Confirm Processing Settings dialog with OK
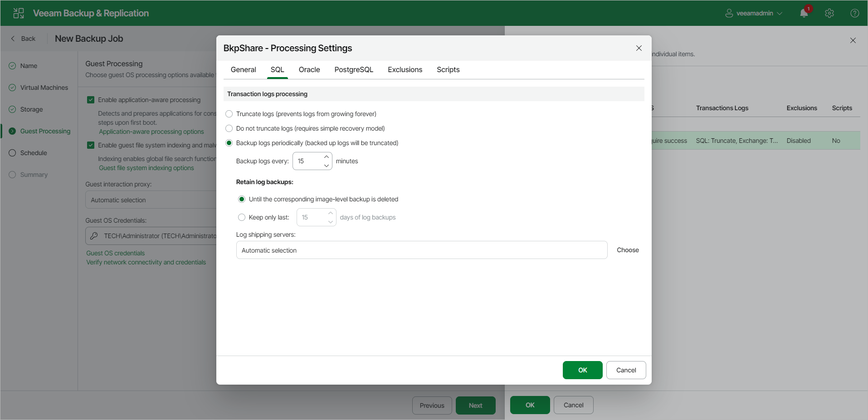Image resolution: width=868 pixels, height=420 pixels. [583, 370]
